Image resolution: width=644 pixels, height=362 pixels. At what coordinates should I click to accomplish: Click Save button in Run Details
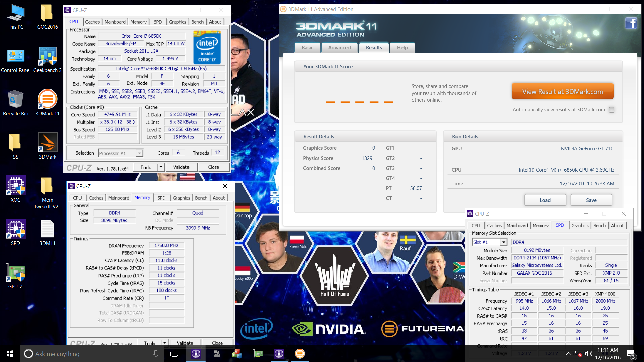[x=591, y=200]
